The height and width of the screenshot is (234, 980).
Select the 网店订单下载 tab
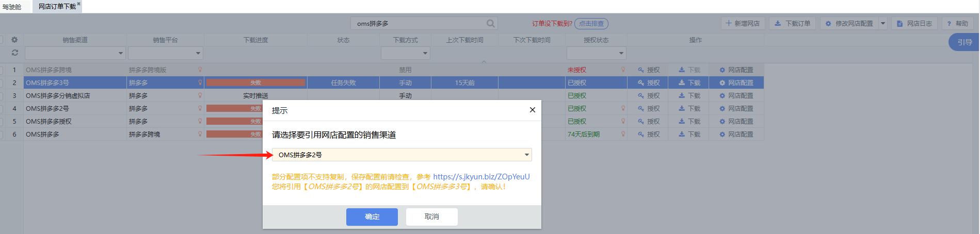click(x=57, y=7)
